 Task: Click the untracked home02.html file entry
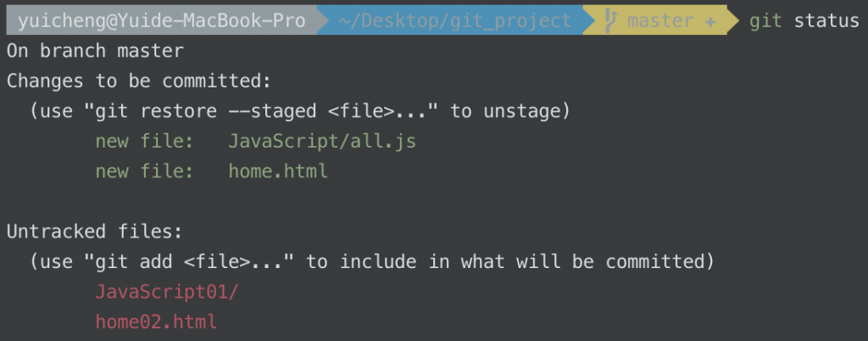point(156,321)
